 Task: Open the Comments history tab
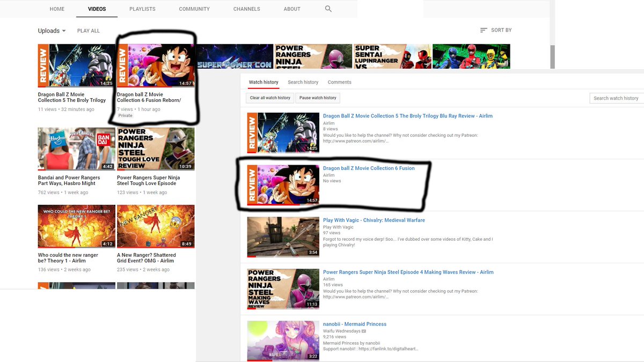[x=339, y=82]
